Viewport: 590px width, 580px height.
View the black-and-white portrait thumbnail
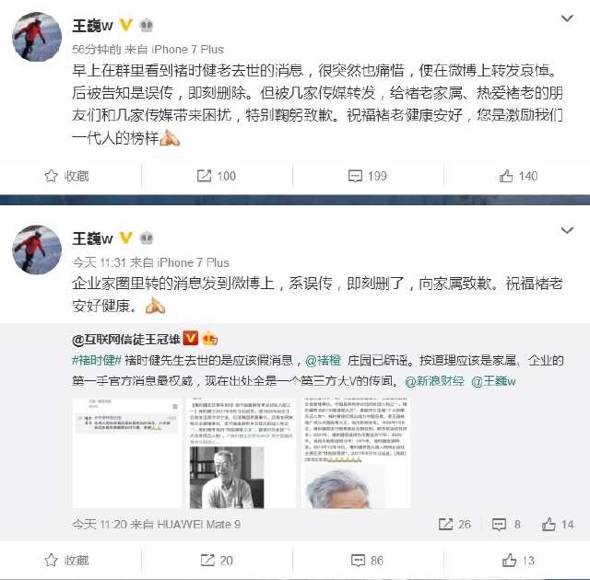coord(227,477)
